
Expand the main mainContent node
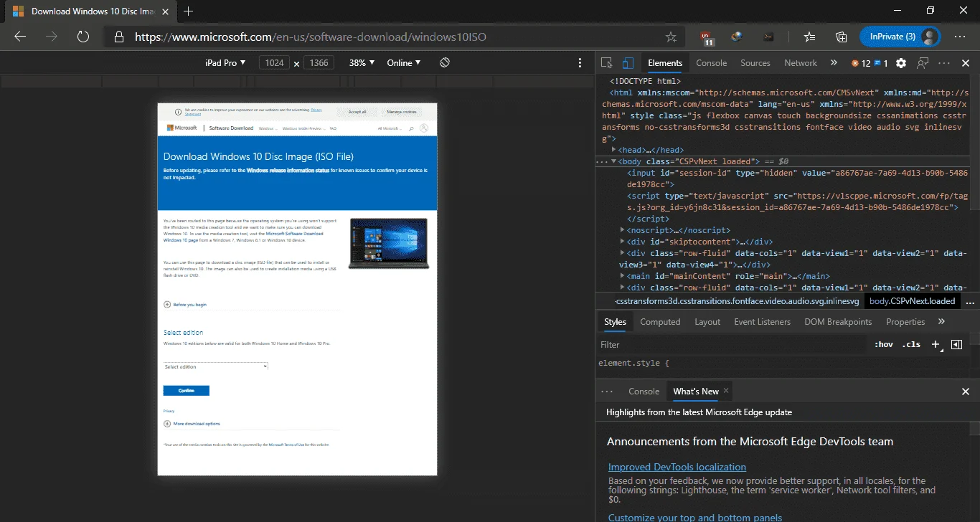[623, 276]
